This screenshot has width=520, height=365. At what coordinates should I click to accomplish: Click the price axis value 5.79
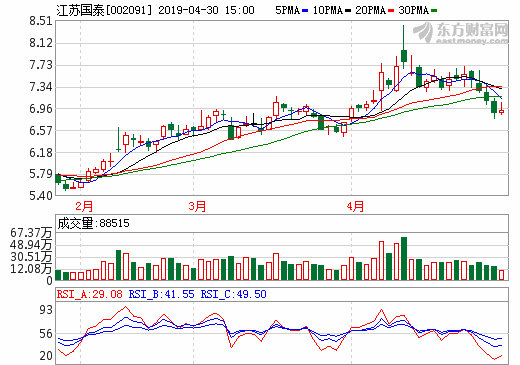point(41,174)
